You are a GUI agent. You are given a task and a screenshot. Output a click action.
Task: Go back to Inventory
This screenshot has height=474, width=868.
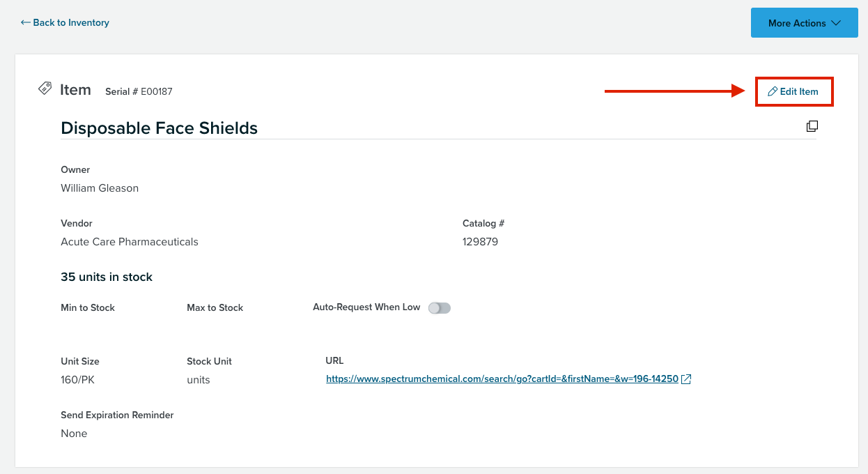tap(65, 22)
